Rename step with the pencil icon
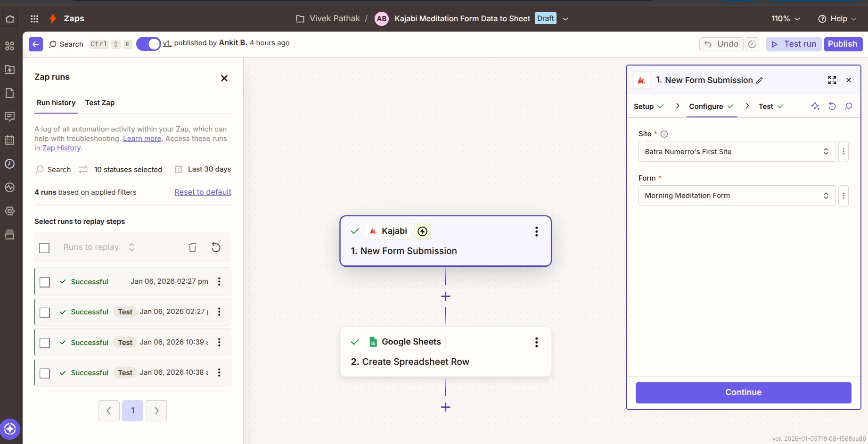868x444 pixels. 760,81
